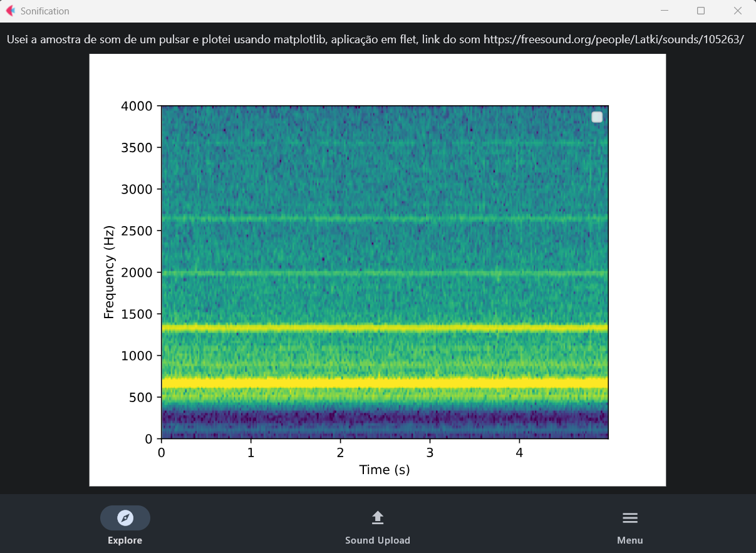
Task: Switch to the Explore tab
Action: coord(125,526)
